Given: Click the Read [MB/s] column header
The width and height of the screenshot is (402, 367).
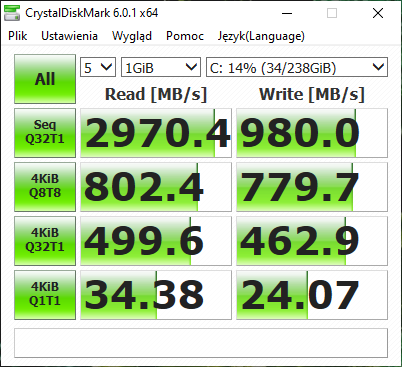Looking at the screenshot, I should tap(156, 94).
